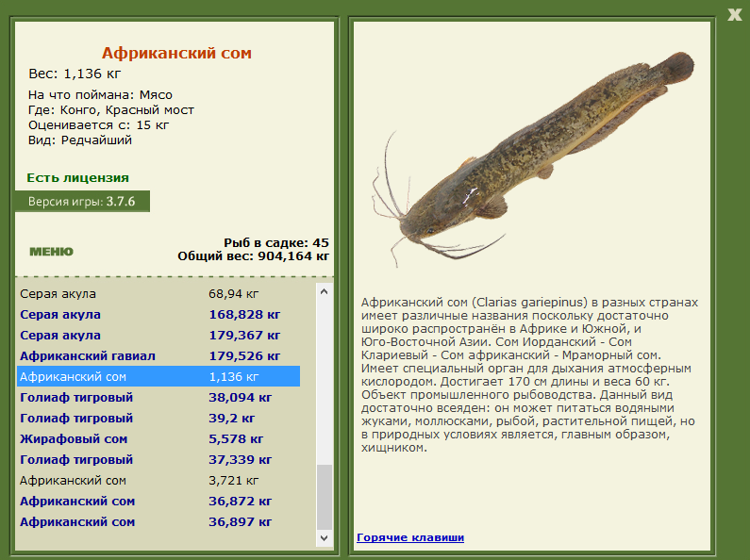Select Серая акула 68,94 кг row
The height and width of the screenshot is (560, 750).
pos(158,294)
